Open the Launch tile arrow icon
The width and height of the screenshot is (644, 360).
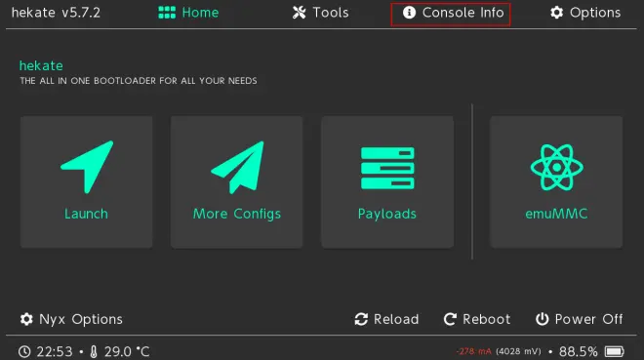[x=87, y=167]
